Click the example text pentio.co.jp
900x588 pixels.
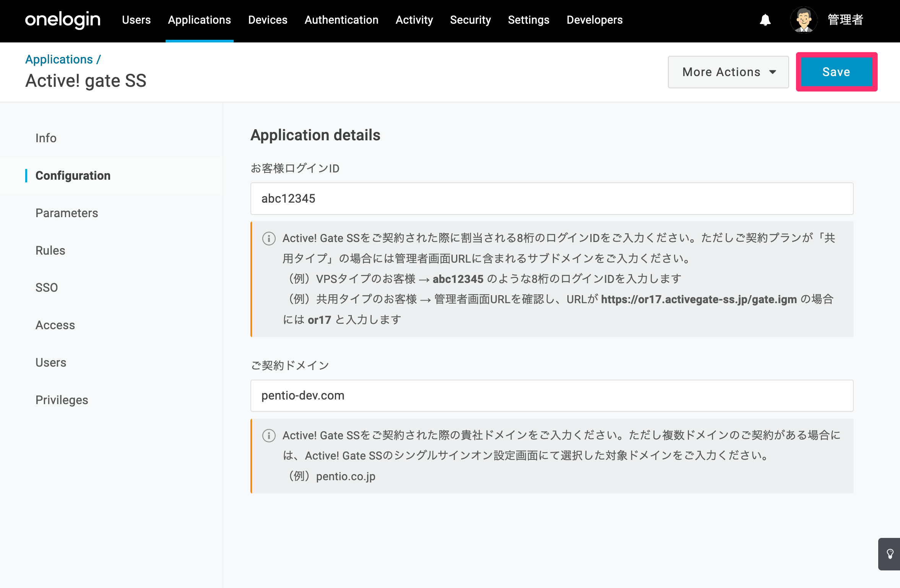[x=346, y=476]
